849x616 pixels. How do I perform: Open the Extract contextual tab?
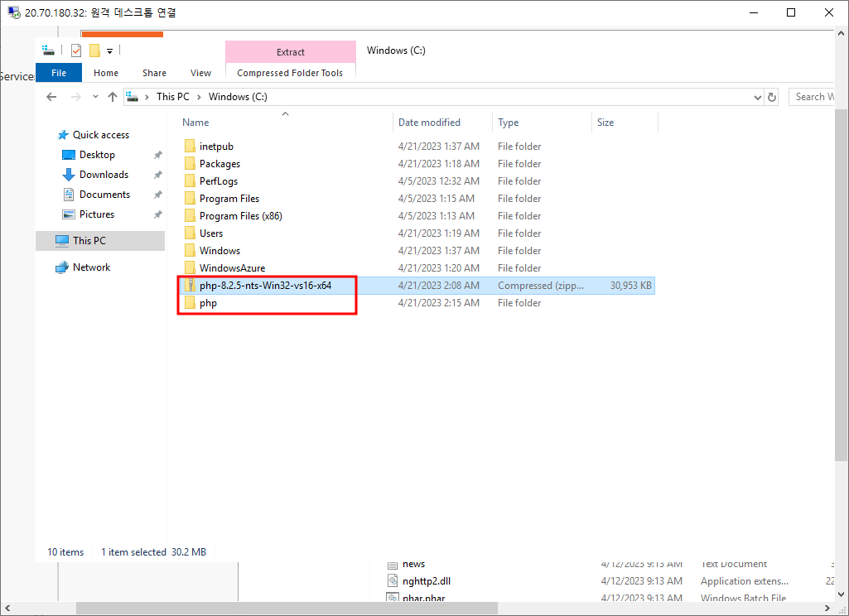point(291,52)
